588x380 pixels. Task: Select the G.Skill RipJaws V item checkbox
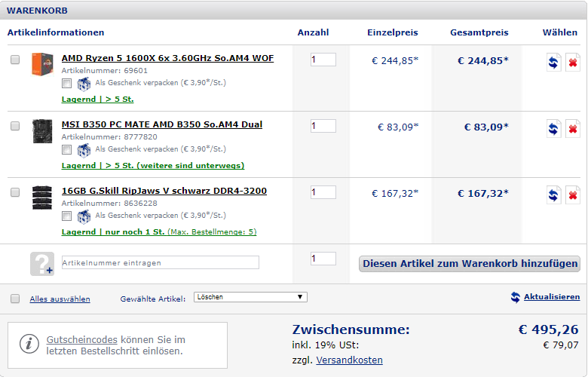tap(15, 192)
